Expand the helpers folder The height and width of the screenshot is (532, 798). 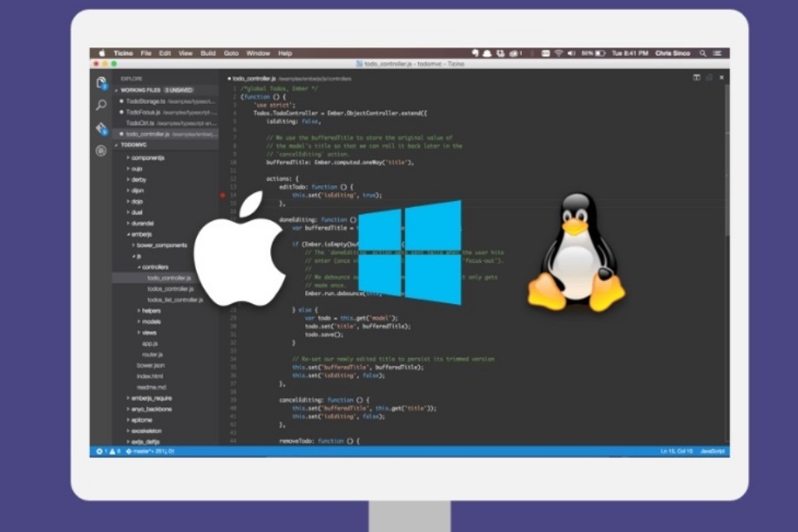click(150, 311)
